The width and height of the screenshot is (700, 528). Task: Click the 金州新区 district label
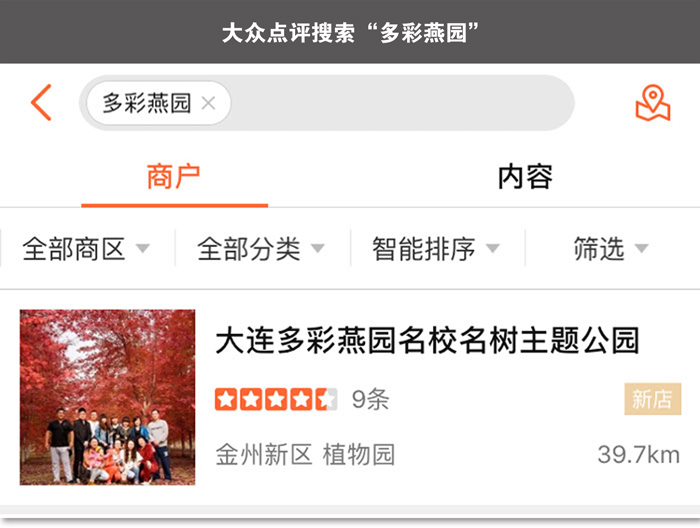[263, 454]
